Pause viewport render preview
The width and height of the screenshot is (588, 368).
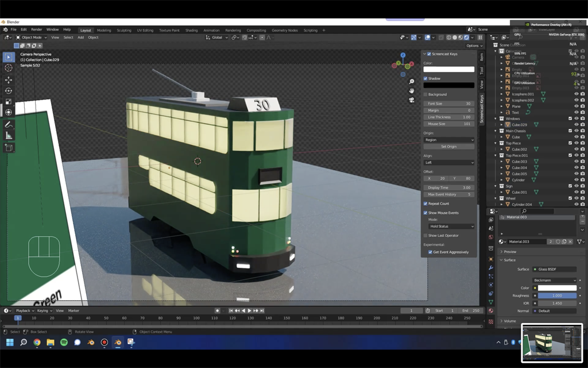pyautogui.click(x=480, y=37)
